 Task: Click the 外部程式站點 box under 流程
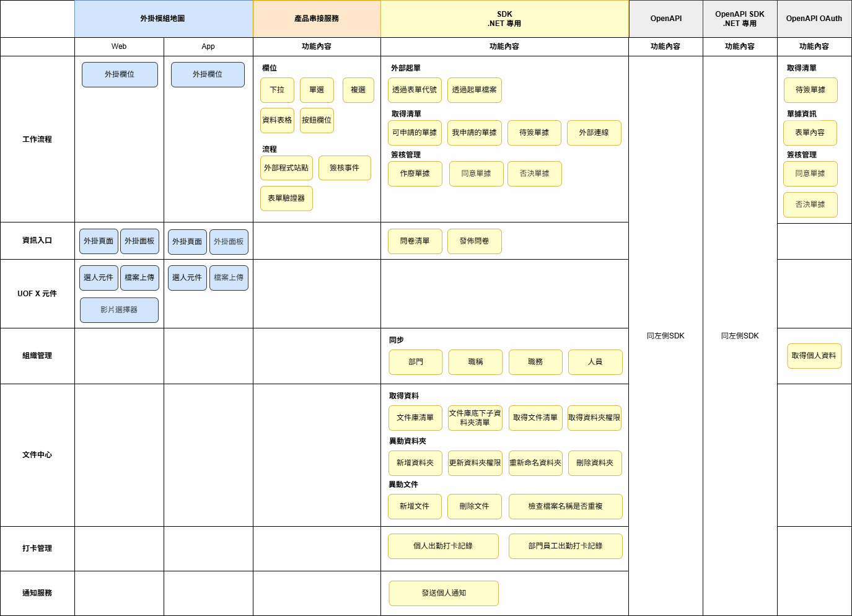[286, 168]
